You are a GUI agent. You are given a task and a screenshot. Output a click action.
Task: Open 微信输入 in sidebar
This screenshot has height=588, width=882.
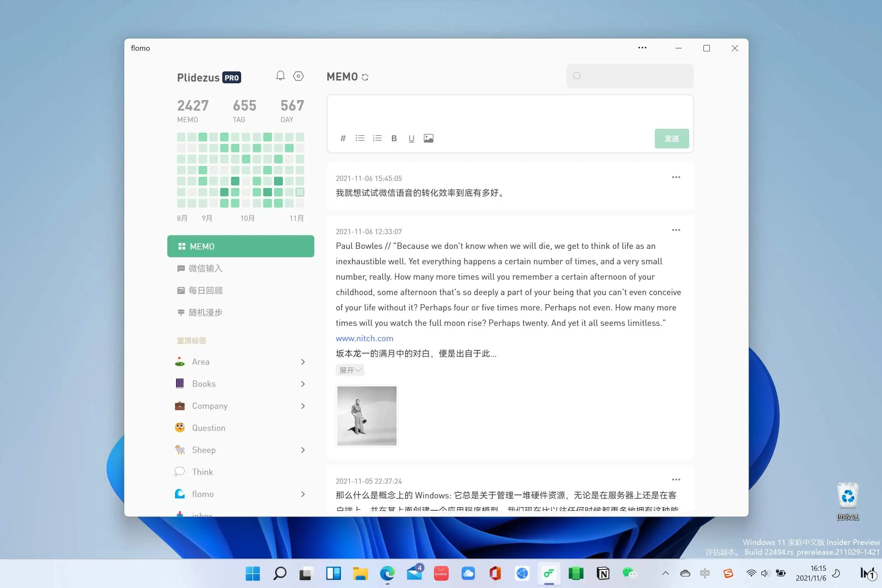pyautogui.click(x=205, y=268)
